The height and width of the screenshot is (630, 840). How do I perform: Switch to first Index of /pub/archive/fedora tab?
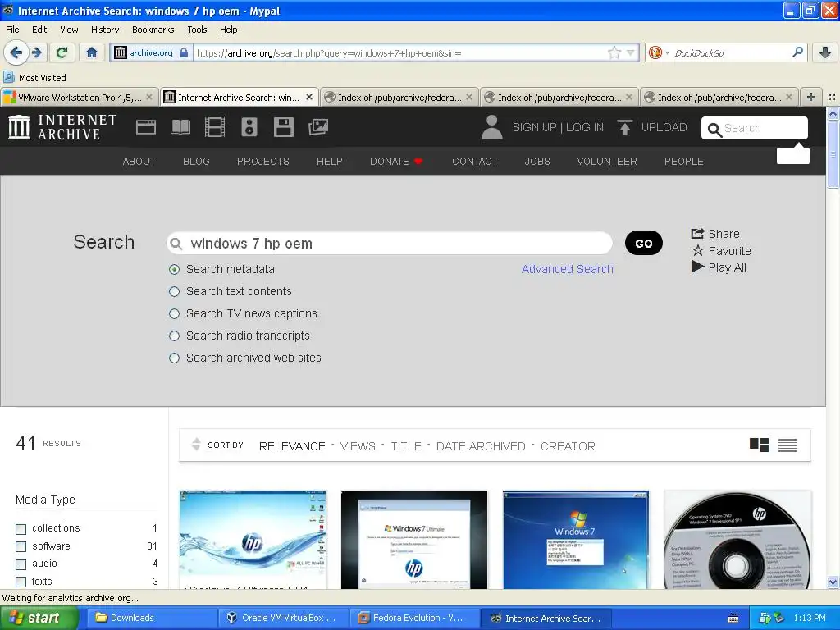399,97
